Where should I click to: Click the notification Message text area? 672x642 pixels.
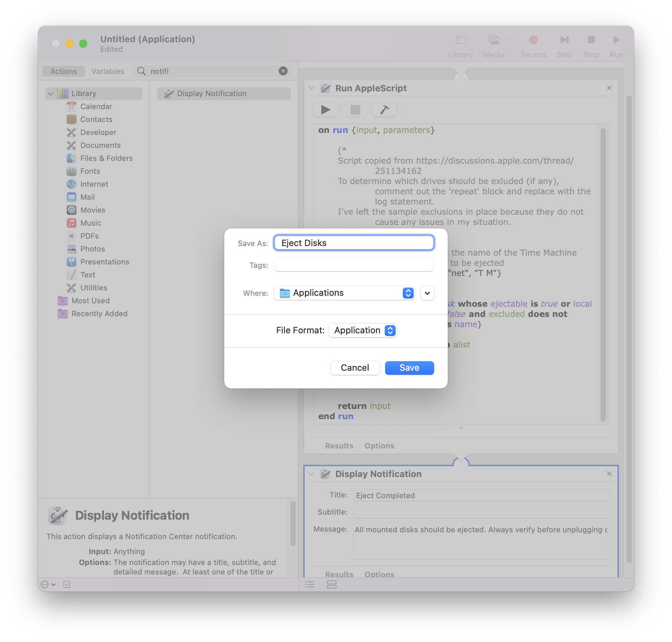tap(481, 541)
